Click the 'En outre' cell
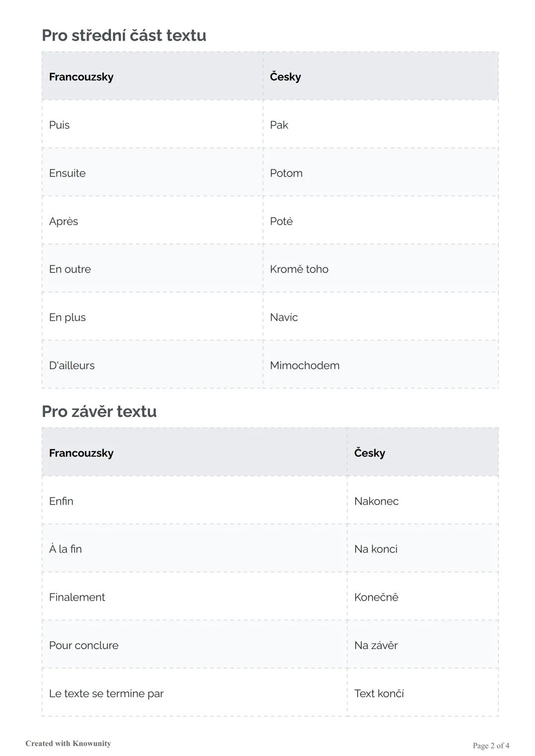 (x=70, y=269)
